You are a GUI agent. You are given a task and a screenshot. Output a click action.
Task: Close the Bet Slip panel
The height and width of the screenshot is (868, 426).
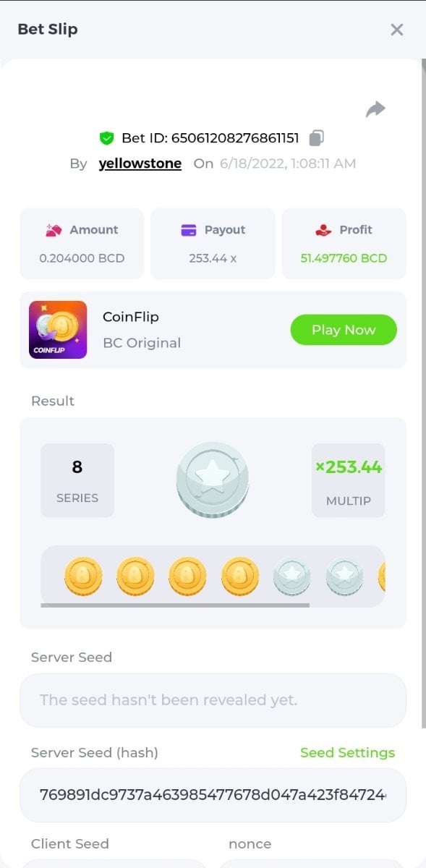click(x=396, y=30)
